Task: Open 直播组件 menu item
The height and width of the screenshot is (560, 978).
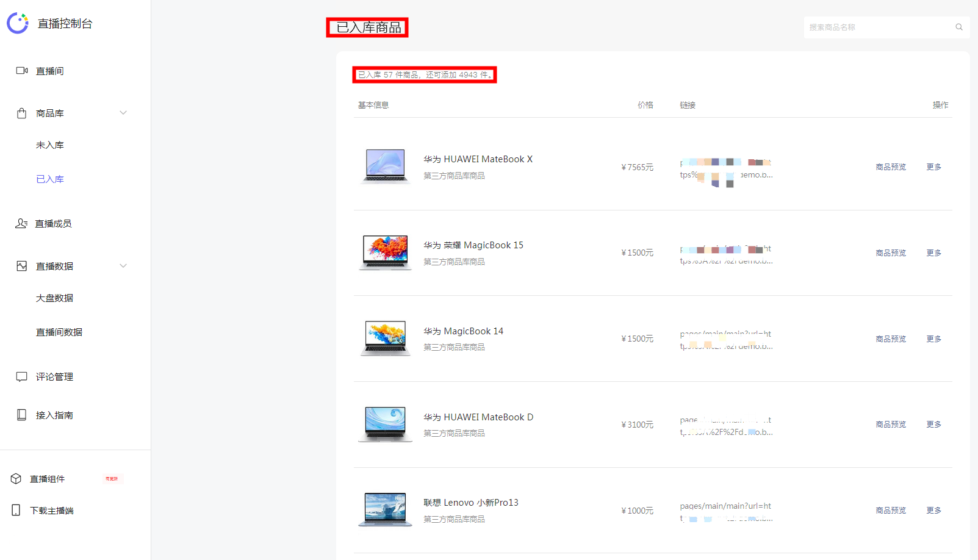Action: [48, 479]
